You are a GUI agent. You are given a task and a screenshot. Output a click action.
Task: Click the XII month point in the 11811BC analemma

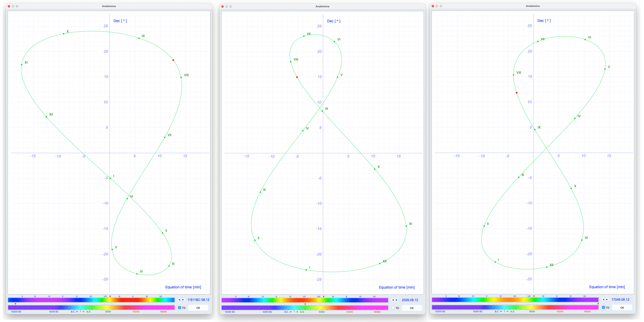46,117
